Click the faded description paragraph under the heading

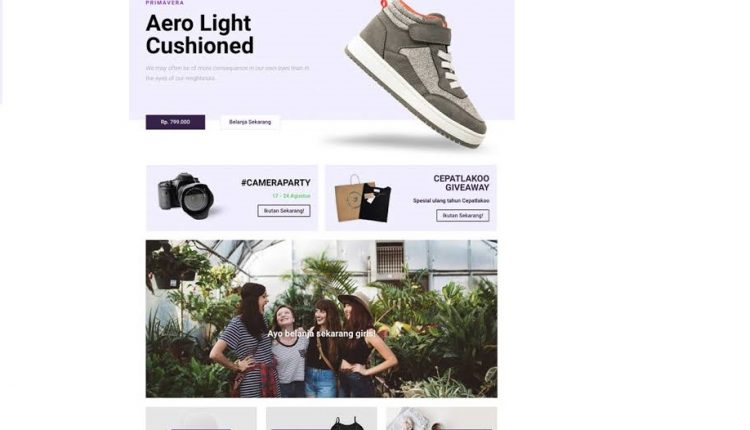coord(228,73)
